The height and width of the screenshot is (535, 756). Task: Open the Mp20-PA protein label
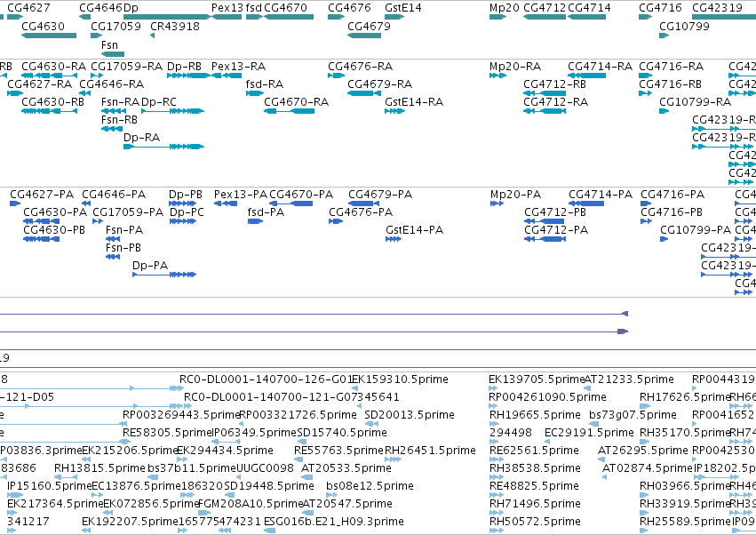(x=515, y=195)
